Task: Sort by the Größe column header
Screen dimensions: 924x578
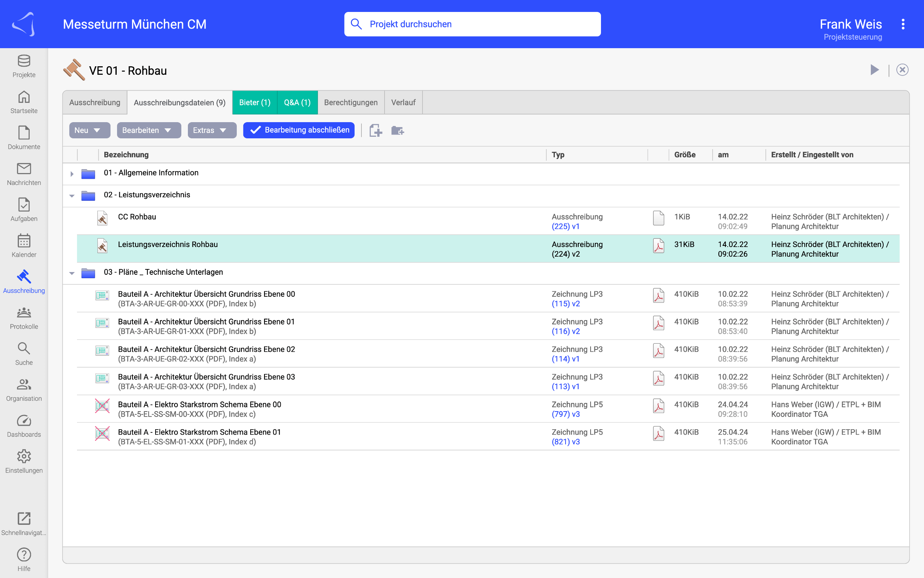Action: [x=685, y=155]
